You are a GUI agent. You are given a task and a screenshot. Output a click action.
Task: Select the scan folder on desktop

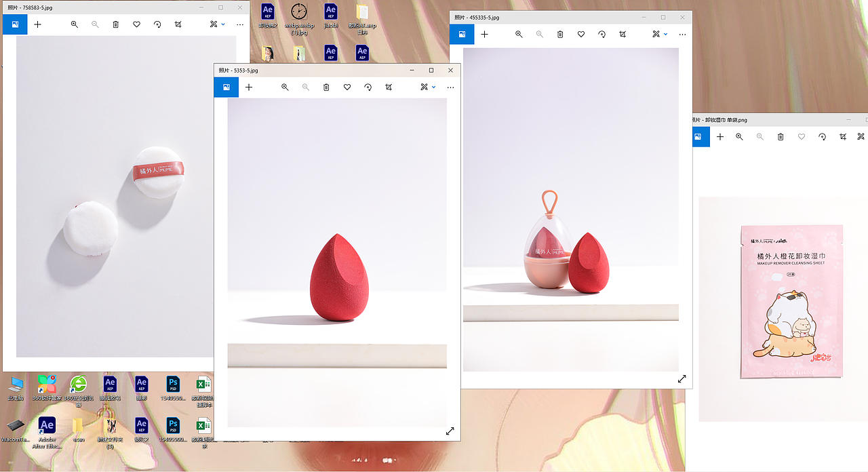pyautogui.click(x=78, y=430)
